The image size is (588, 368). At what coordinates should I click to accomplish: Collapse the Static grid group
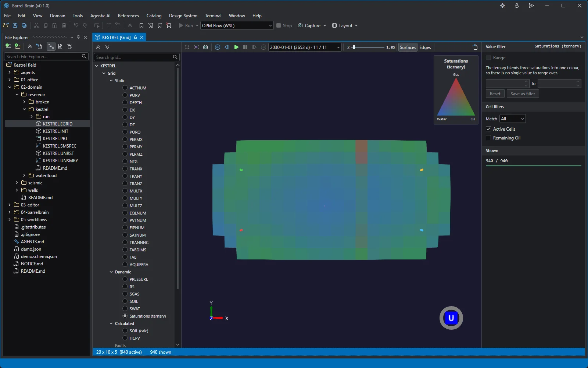[111, 80]
